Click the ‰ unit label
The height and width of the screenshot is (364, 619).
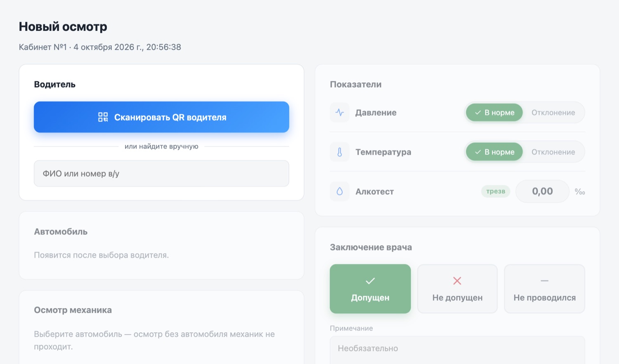[x=580, y=191]
